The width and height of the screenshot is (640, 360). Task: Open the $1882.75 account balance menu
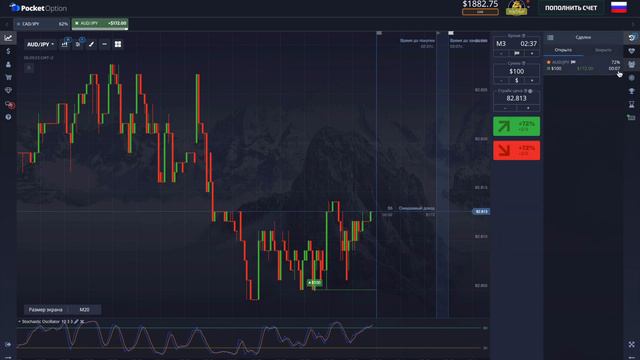coord(480,7)
